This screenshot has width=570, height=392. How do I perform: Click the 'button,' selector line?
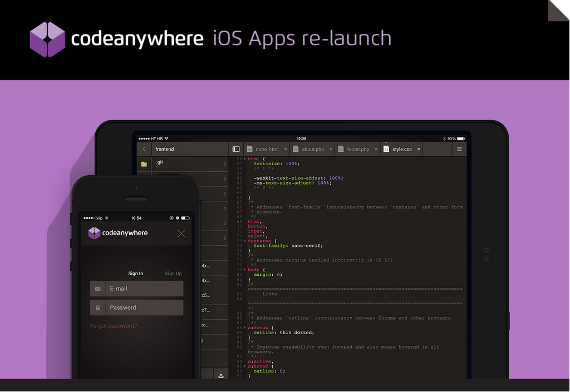click(x=258, y=226)
